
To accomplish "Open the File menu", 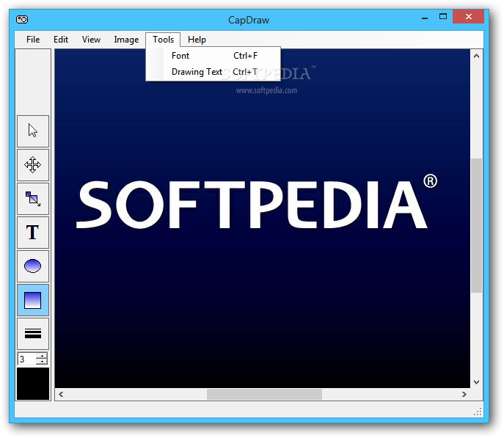I will tap(33, 40).
